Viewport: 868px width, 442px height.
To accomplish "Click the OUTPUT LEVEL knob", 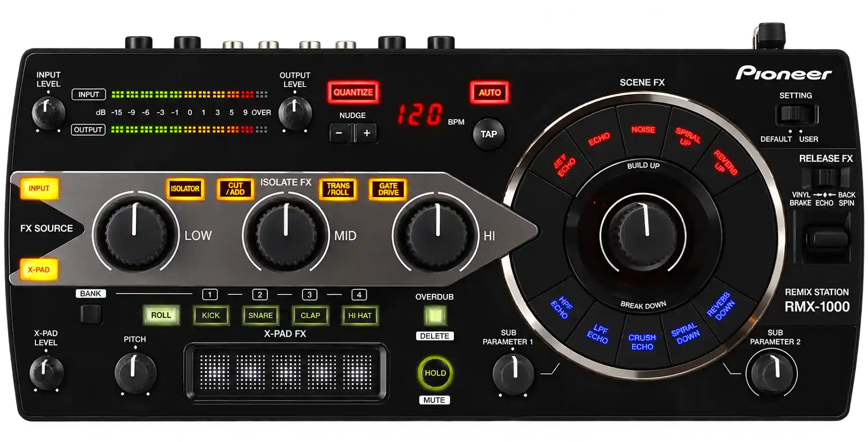I will (295, 113).
